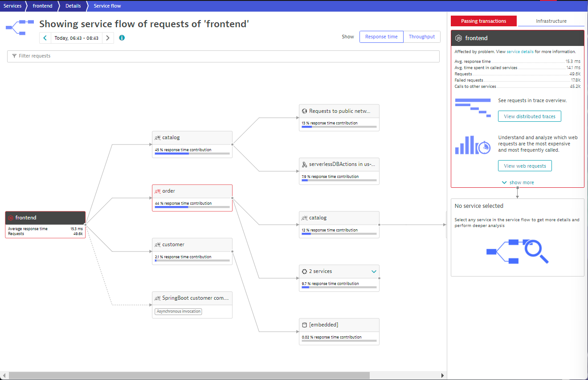Expand show more in frontend panel
This screenshot has height=380, width=588.
(x=518, y=182)
